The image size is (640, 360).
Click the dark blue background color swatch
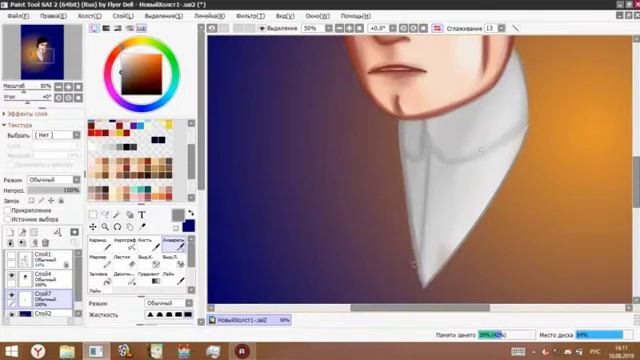point(189,226)
